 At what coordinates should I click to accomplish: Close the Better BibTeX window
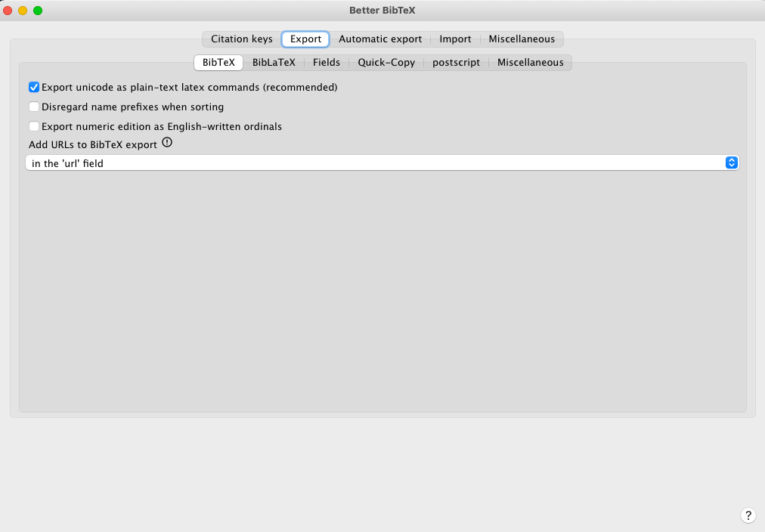point(8,11)
